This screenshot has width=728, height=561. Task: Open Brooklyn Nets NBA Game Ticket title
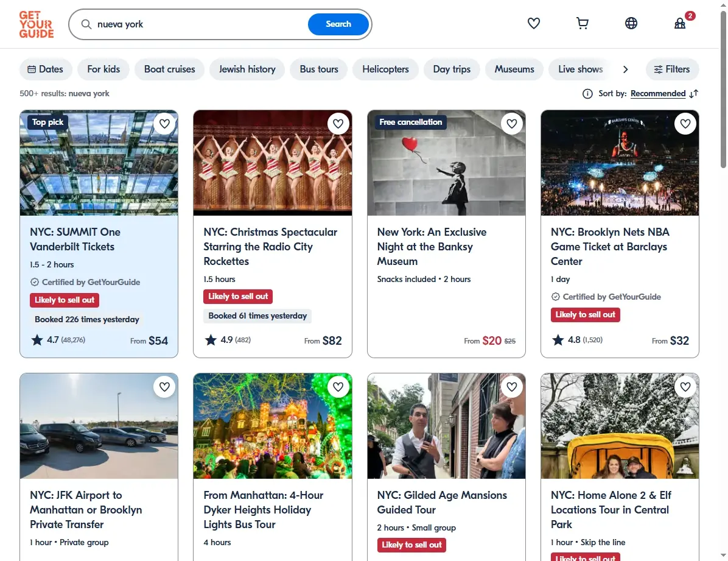[610, 247]
